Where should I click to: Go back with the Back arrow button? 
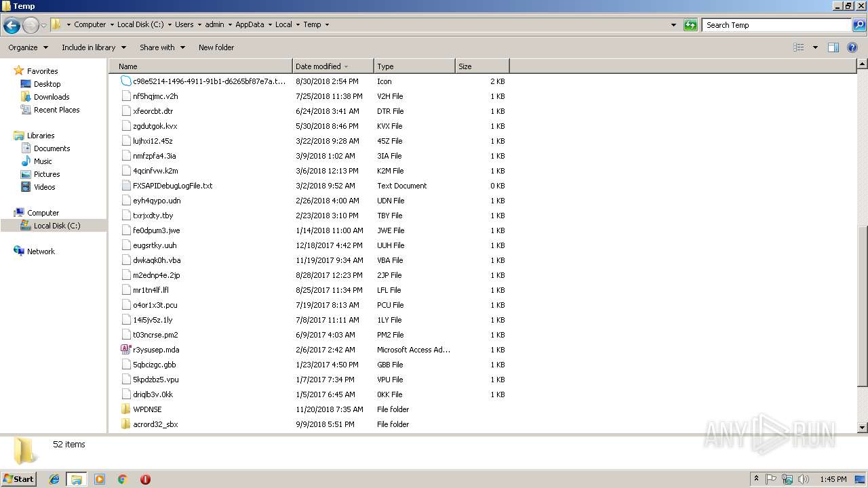(x=12, y=26)
